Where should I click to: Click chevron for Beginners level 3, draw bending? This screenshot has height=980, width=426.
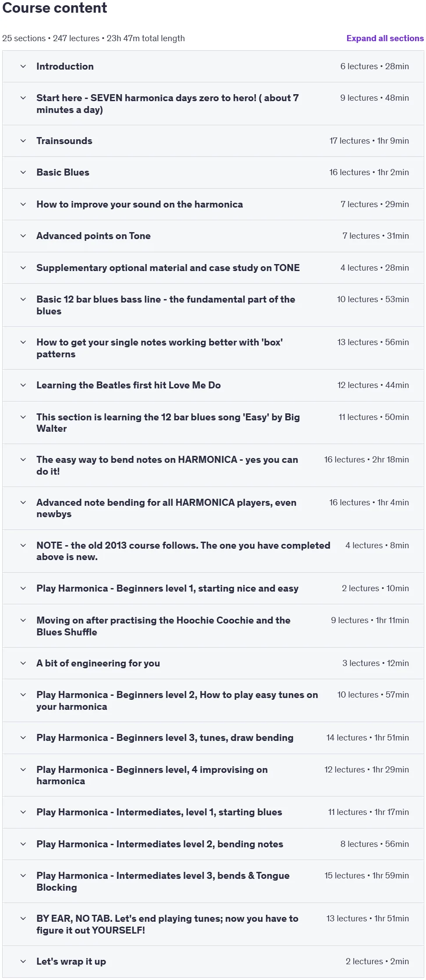click(x=23, y=738)
